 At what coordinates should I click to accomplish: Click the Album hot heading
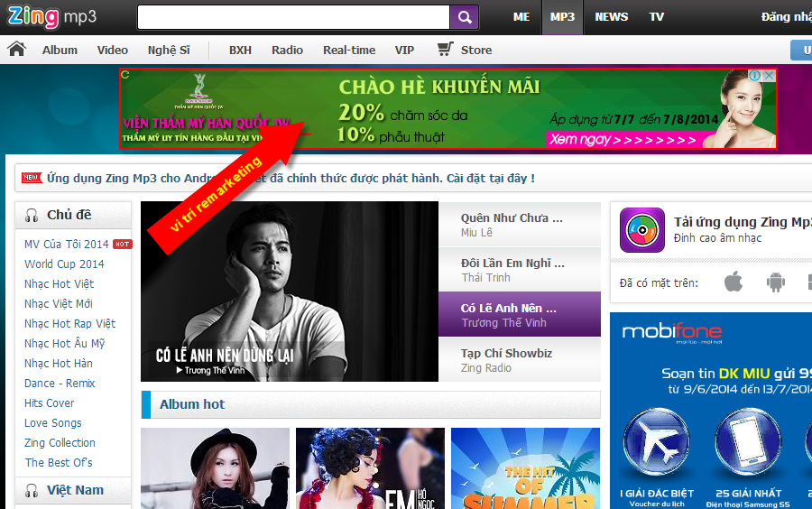(x=192, y=404)
